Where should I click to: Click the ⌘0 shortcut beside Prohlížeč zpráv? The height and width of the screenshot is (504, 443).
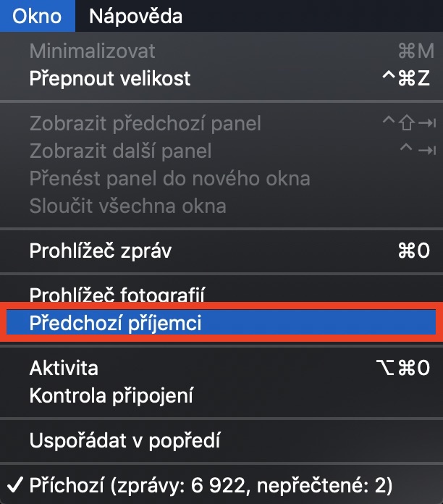coord(414,251)
